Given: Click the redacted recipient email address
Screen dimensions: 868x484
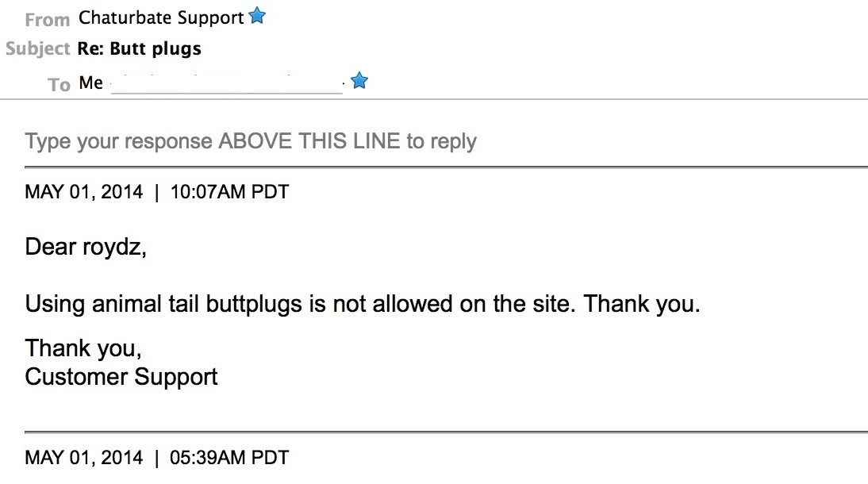Looking at the screenshot, I should coord(227,84).
